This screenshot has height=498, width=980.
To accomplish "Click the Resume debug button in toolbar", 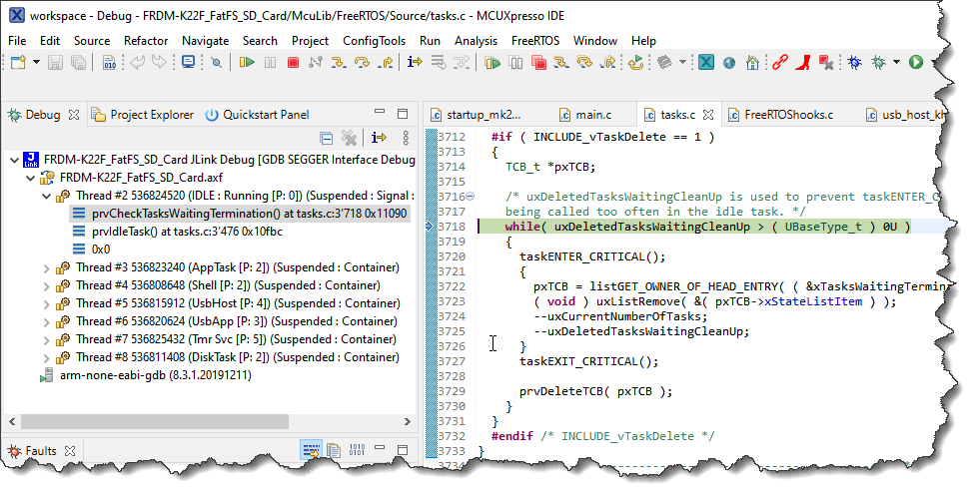I will click(x=246, y=63).
